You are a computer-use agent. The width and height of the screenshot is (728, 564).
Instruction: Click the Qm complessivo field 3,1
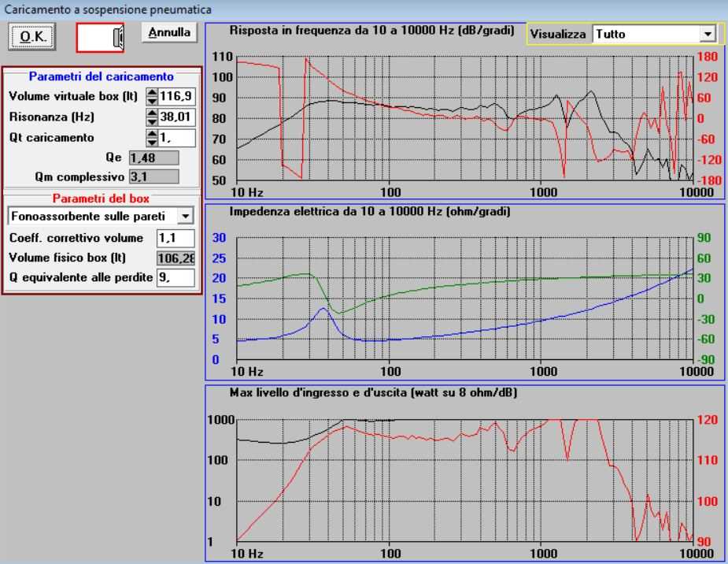[153, 177]
